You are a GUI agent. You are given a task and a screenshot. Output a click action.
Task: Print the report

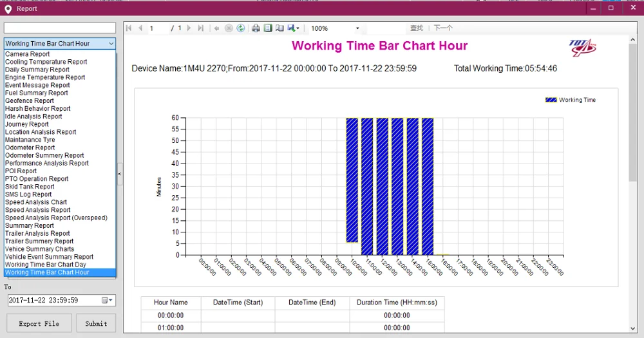[256, 28]
